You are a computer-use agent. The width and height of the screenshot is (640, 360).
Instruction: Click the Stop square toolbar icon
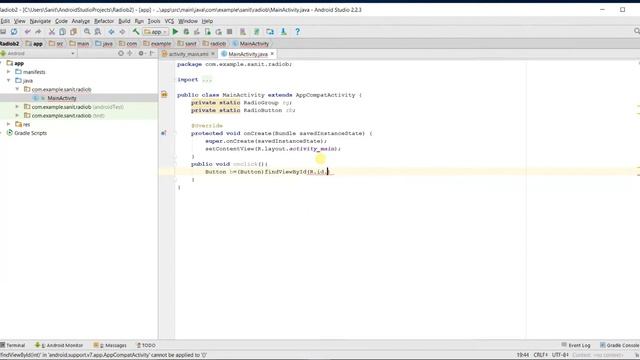tap(229, 31)
